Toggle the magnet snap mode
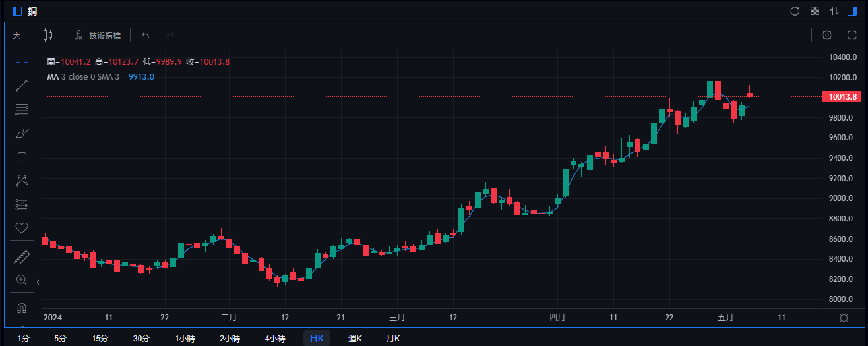 [22, 308]
